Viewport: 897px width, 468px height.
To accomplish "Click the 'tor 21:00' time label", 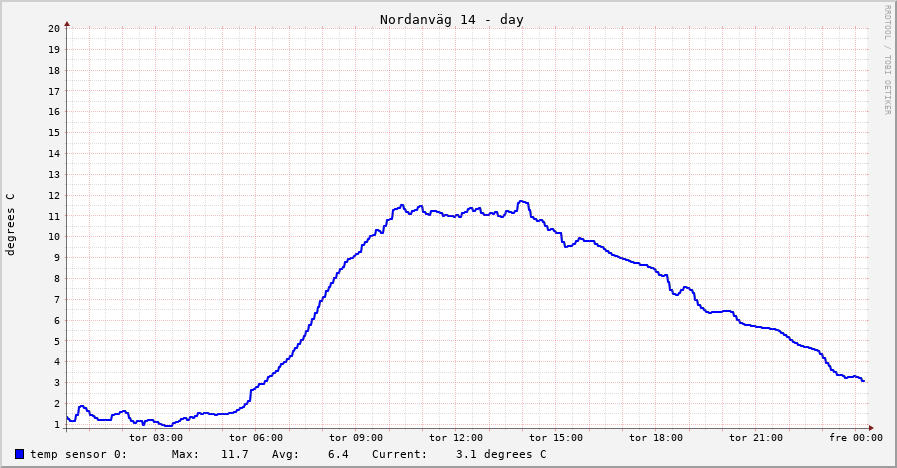I will click(756, 437).
